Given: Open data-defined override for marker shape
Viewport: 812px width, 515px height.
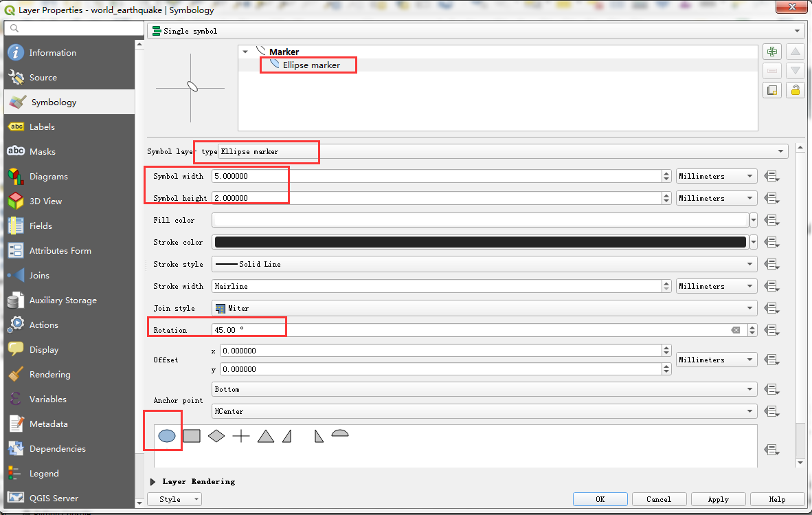Looking at the screenshot, I should 771,450.
